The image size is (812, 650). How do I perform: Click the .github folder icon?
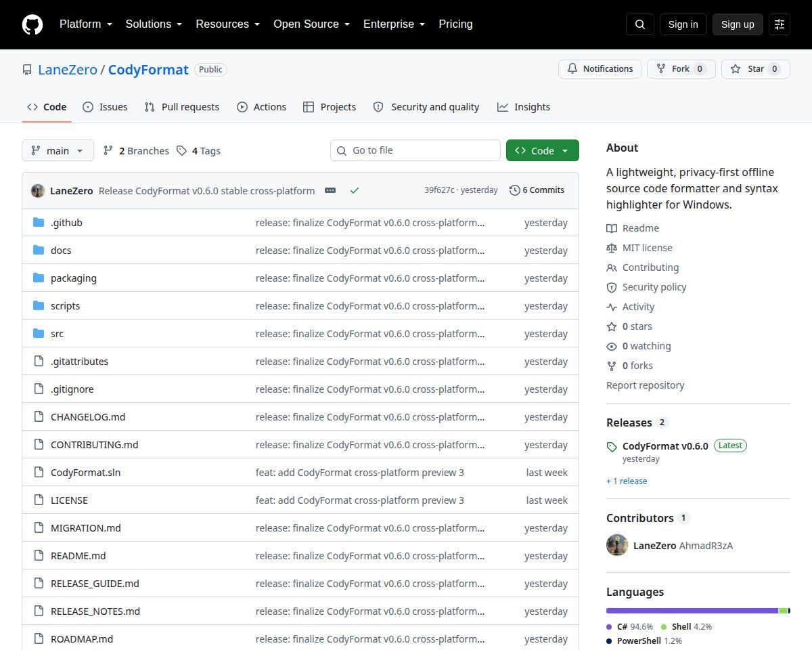pyautogui.click(x=39, y=222)
